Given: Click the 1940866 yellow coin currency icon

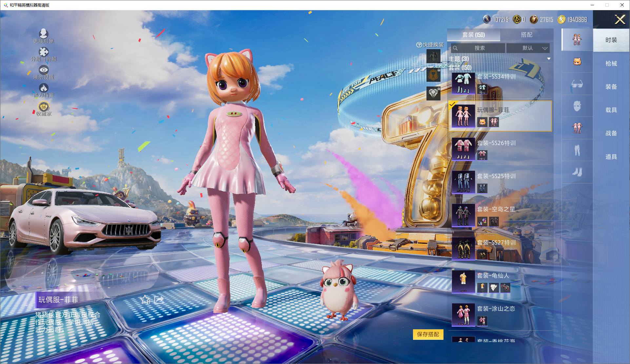Looking at the screenshot, I should tap(561, 19).
